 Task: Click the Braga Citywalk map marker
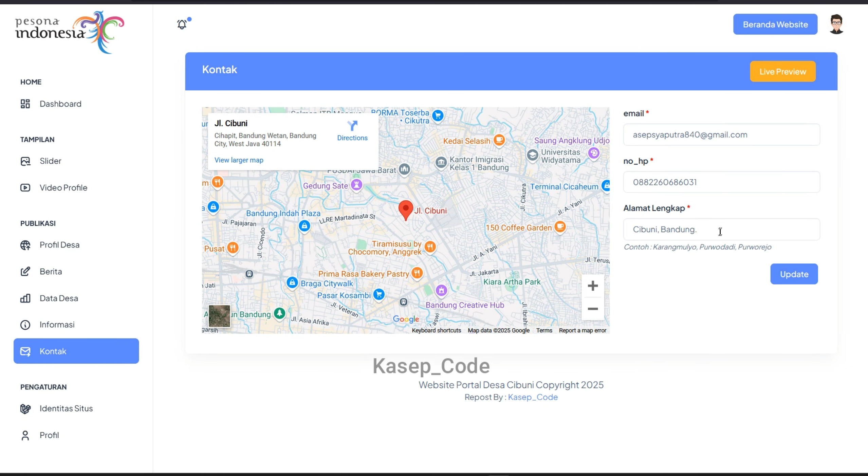point(292,282)
